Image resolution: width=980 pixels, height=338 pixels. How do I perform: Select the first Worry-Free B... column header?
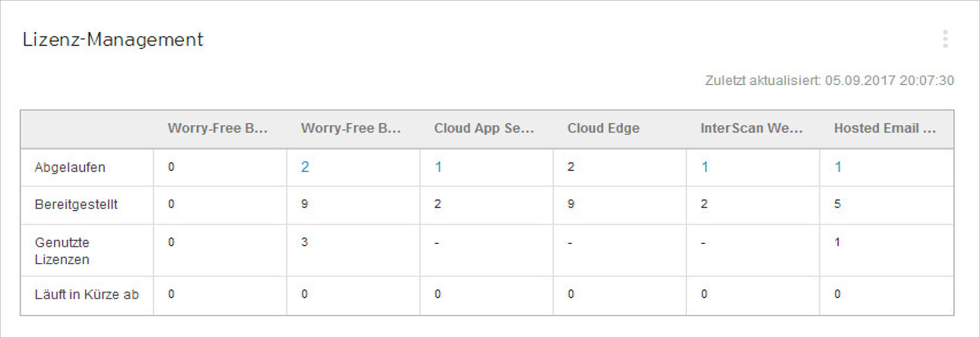coord(218,128)
